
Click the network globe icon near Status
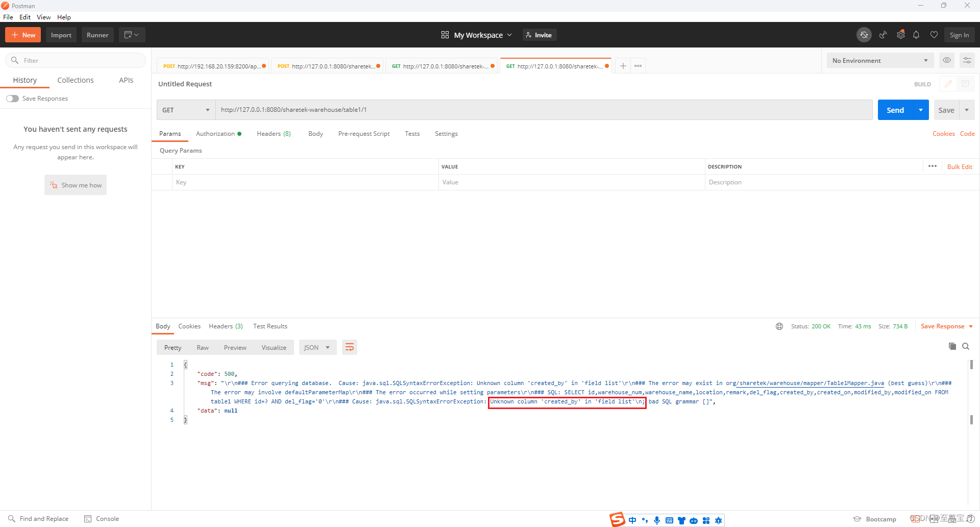(x=779, y=326)
